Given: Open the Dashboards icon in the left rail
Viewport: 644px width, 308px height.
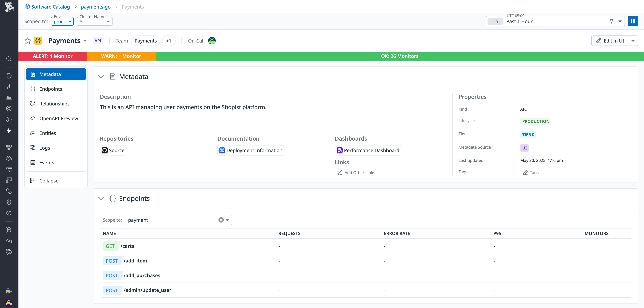Looking at the screenshot, I should [x=9, y=98].
